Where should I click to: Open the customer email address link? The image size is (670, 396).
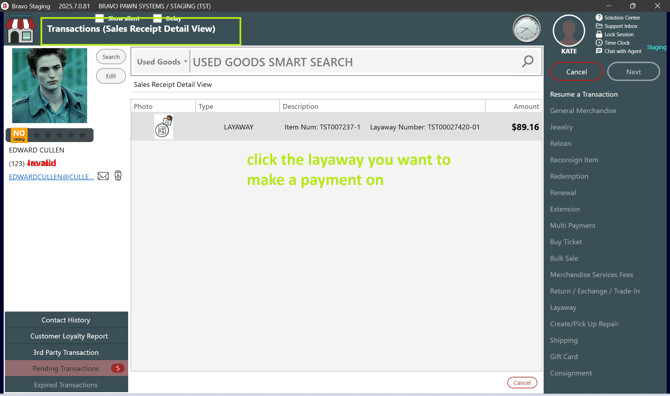point(51,177)
